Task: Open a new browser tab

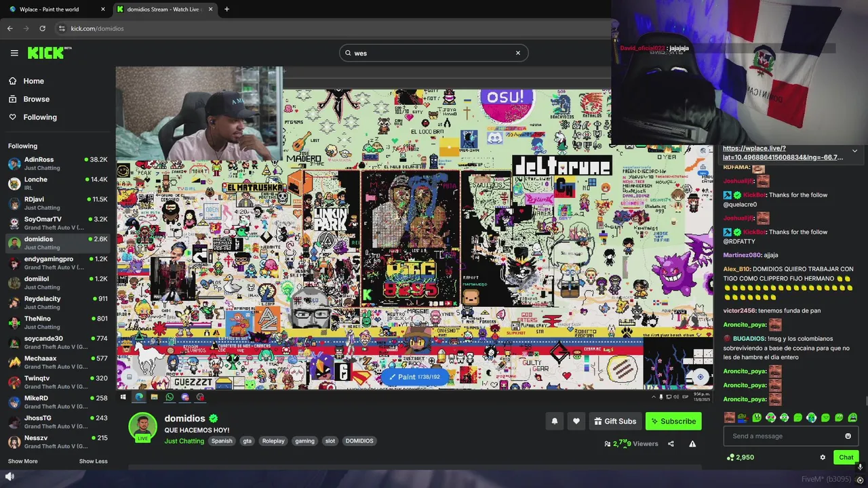Action: (x=226, y=9)
